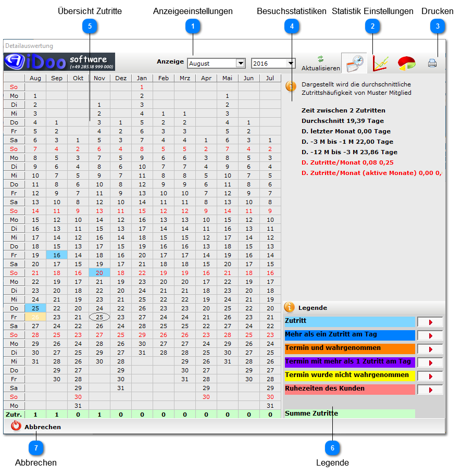Click the purple Termin mit mehr als 1 Zutritt swatch
This screenshot has height=476, width=462.
tap(349, 362)
